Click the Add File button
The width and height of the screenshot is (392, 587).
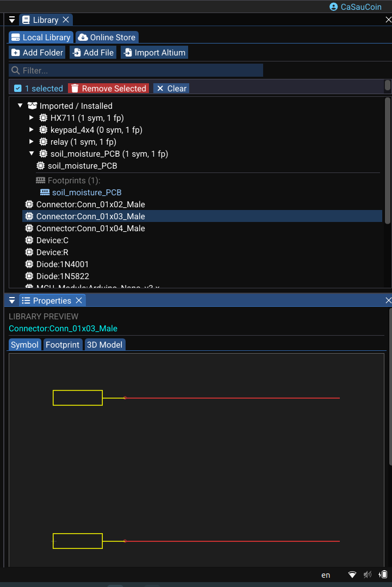(x=93, y=53)
